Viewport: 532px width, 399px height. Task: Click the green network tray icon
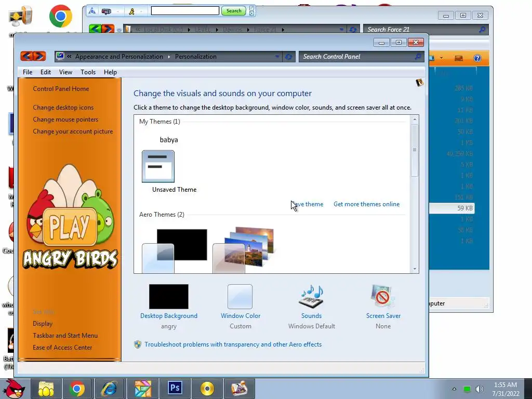pos(467,389)
